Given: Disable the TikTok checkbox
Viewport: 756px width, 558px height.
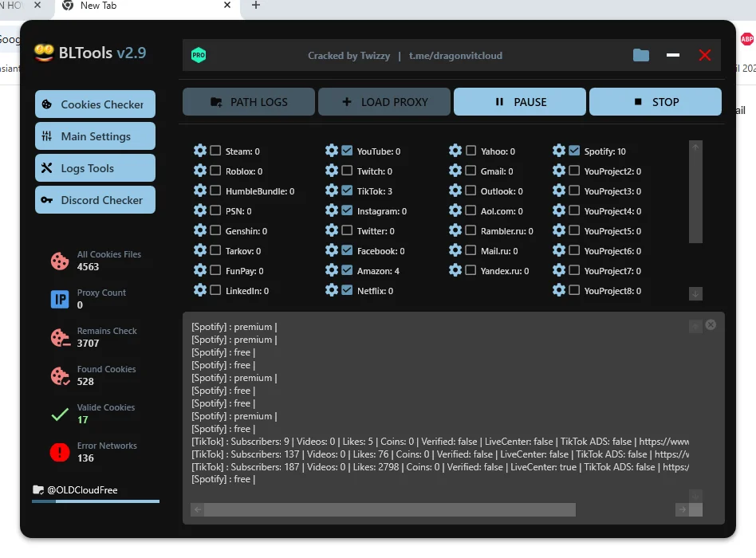Looking at the screenshot, I should tap(347, 191).
